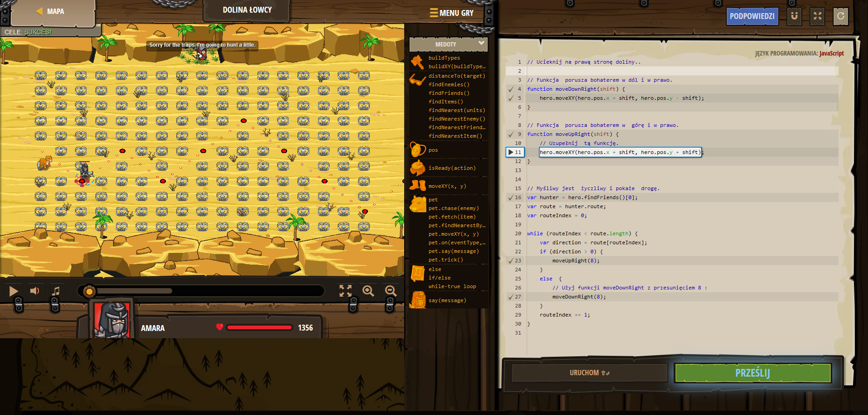
Task: Click the var hunter line 16
Action: 582,197
